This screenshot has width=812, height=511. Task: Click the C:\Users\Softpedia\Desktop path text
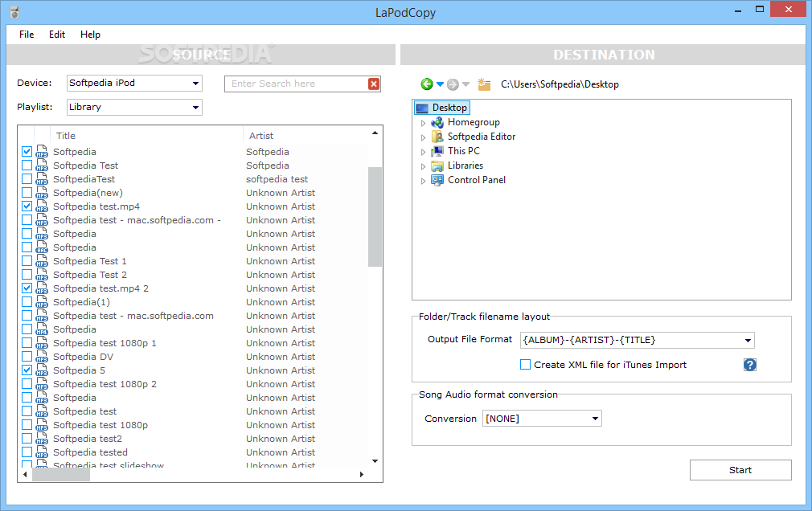(560, 84)
